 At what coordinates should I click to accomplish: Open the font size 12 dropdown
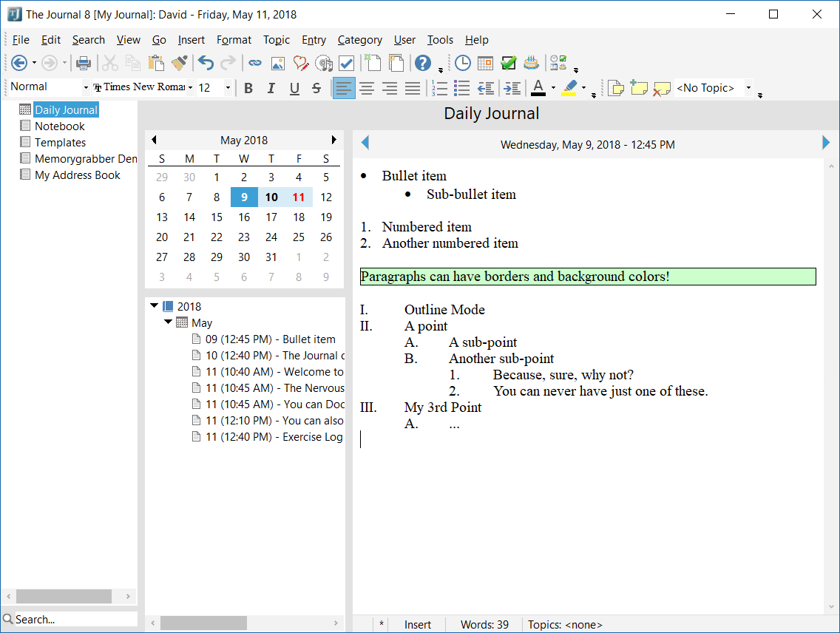(x=228, y=87)
